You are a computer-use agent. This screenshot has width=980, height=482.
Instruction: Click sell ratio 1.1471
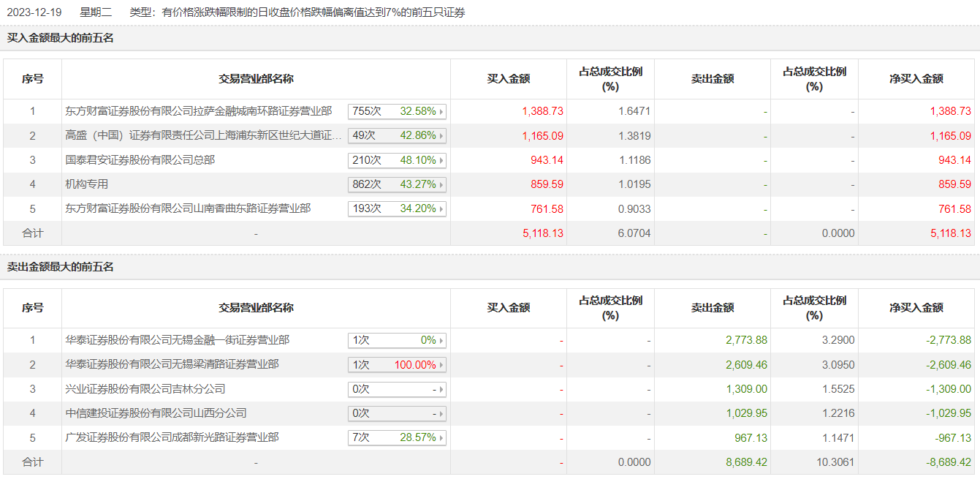pyautogui.click(x=839, y=437)
